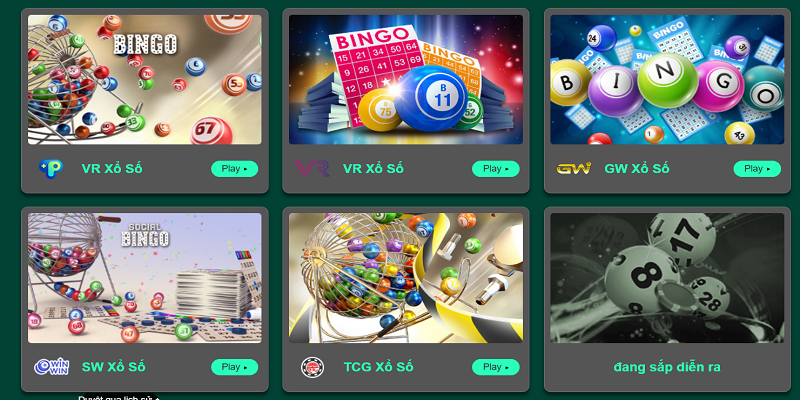The width and height of the screenshot is (800, 400).
Task: Click the SW Xổ Số title text
Action: (x=113, y=367)
